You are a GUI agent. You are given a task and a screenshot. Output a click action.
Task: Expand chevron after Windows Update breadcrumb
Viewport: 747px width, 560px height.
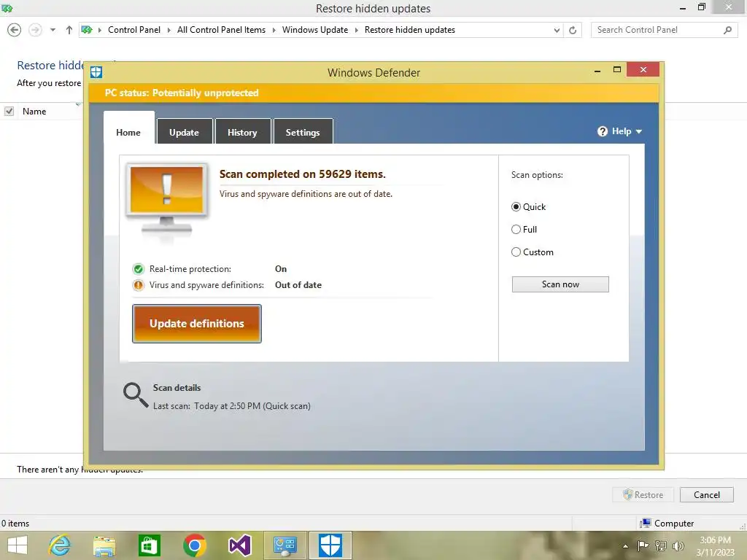(356, 30)
